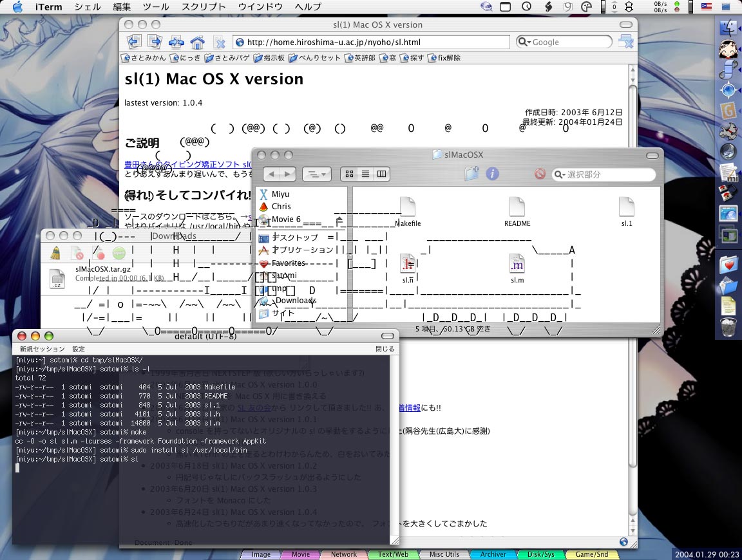The image size is (742, 560).
Task: Click the URL field with hiroshima-u.ac.jp address
Action: 371,42
